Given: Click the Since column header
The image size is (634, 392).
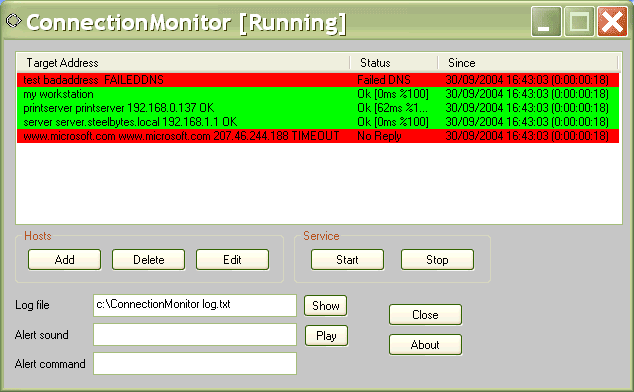Looking at the screenshot, I should pos(528,63).
